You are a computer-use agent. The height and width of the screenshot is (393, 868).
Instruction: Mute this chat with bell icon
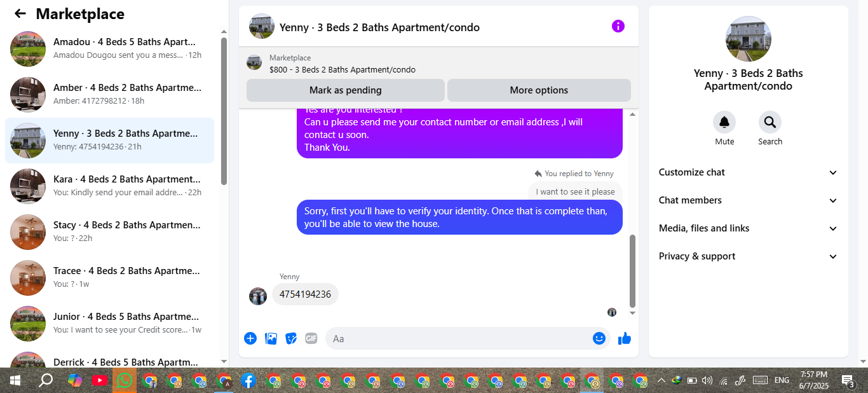click(724, 122)
